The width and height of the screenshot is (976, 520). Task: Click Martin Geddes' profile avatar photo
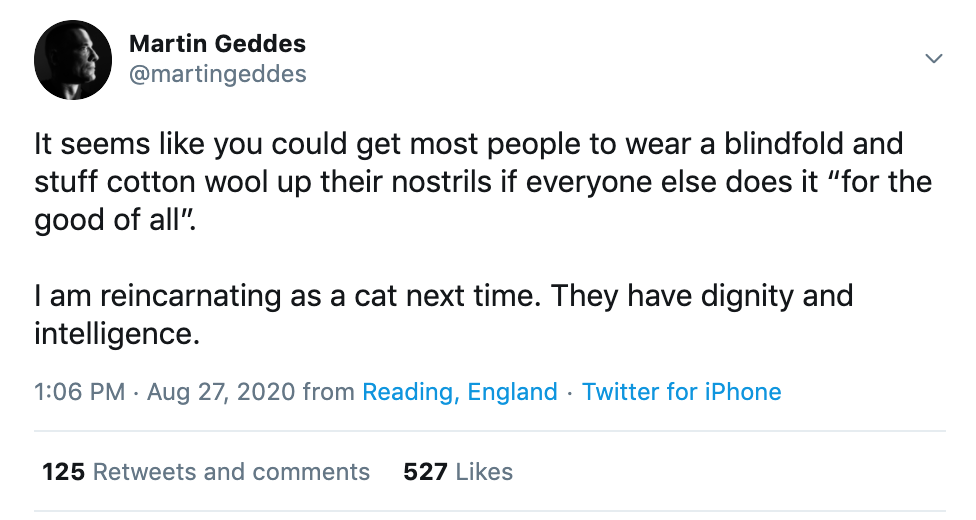73,59
